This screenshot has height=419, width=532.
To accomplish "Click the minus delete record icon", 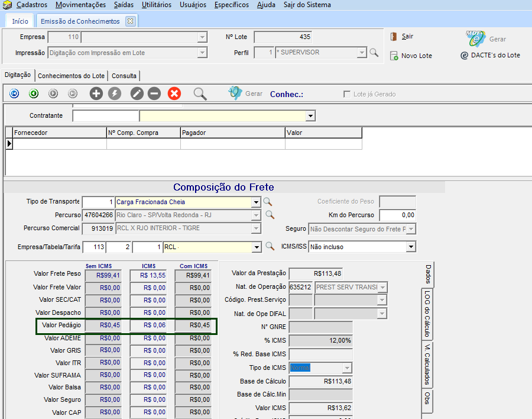I will [154, 94].
